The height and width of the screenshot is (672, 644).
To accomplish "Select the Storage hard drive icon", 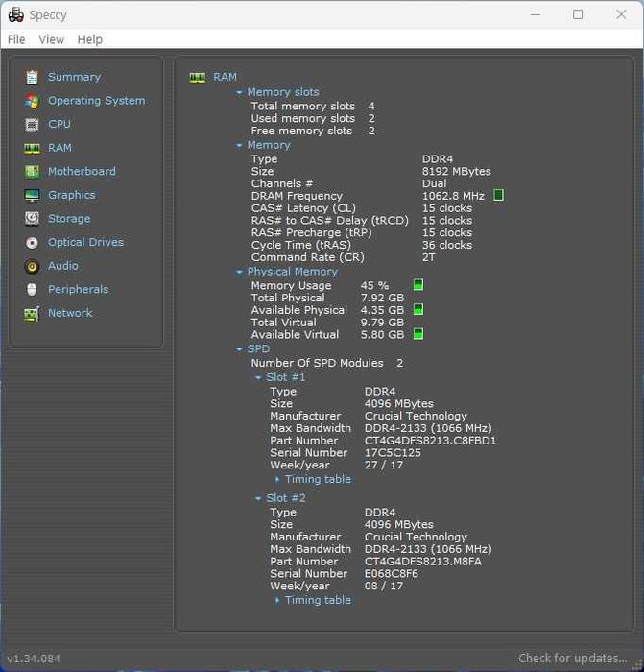I will click(x=32, y=219).
